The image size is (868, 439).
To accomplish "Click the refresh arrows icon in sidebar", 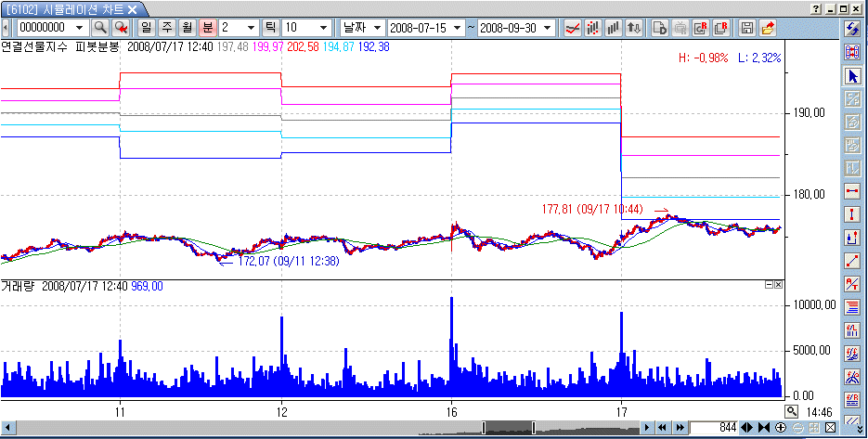I will (x=852, y=29).
